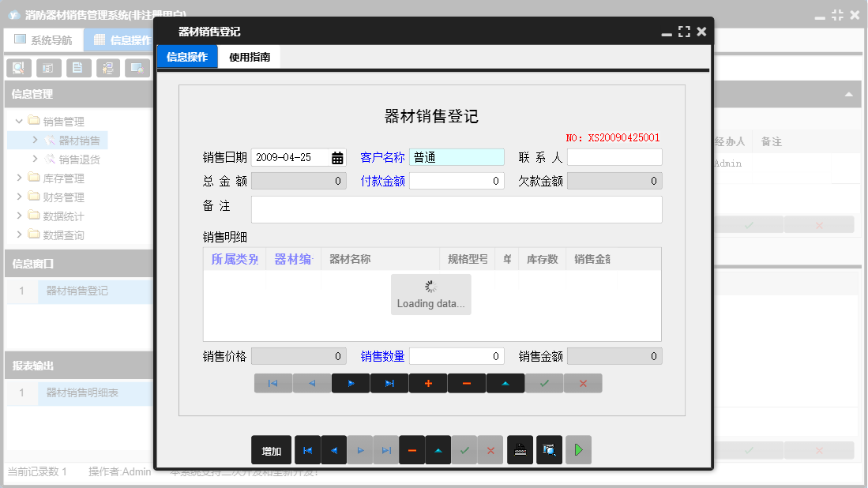Click the 客户名称 blue label link
The height and width of the screenshot is (488, 868).
point(385,156)
